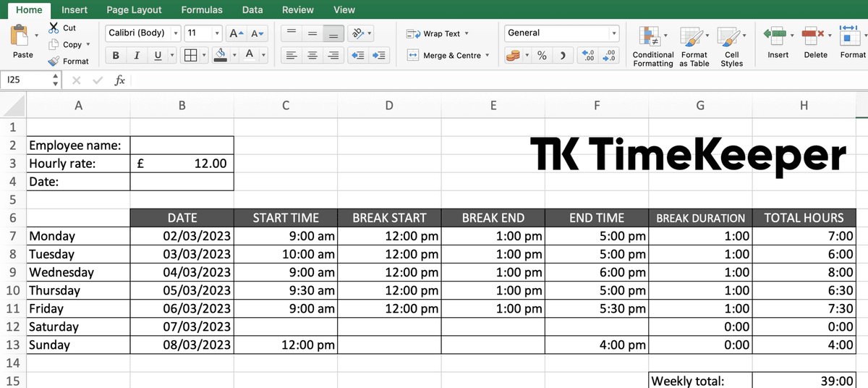This screenshot has width=868, height=388.
Task: Align text to middle of cell
Action: [x=312, y=33]
